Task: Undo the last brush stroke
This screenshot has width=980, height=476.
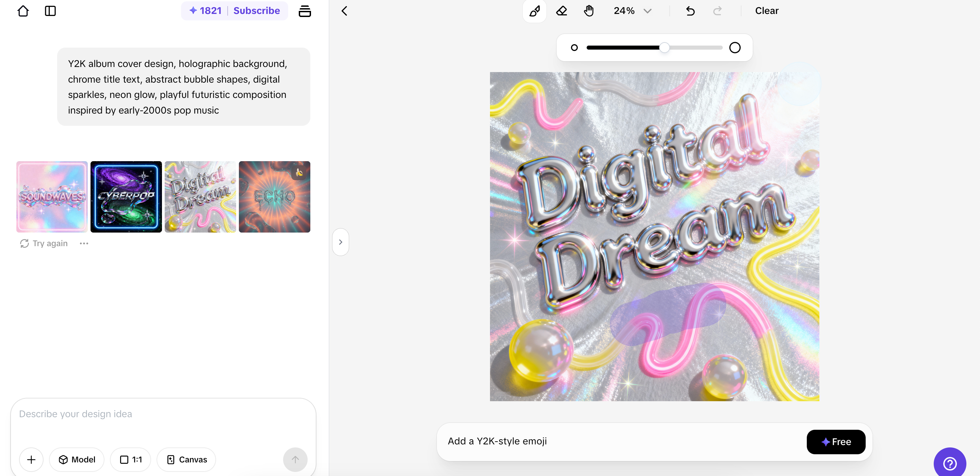Action: point(690,11)
